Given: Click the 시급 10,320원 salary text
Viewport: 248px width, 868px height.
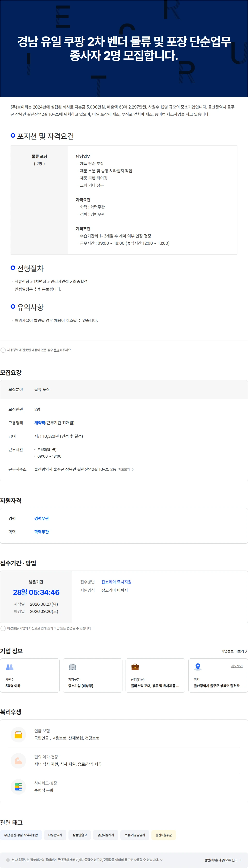Looking at the screenshot, I should tap(59, 436).
